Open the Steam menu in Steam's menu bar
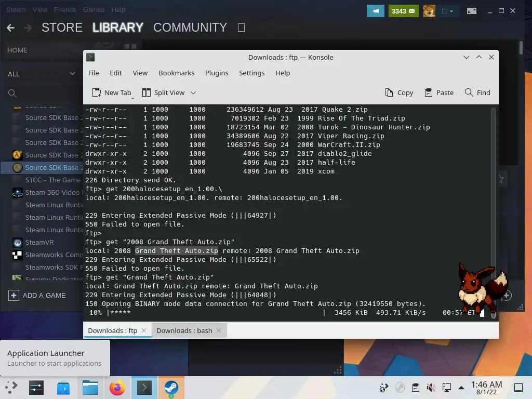Image resolution: width=532 pixels, height=399 pixels. coord(16,10)
